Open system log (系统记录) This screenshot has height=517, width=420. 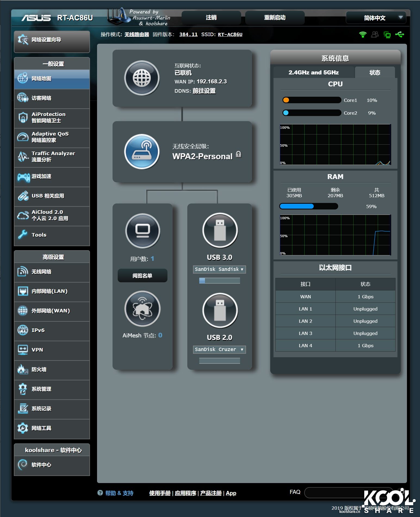coord(52,409)
